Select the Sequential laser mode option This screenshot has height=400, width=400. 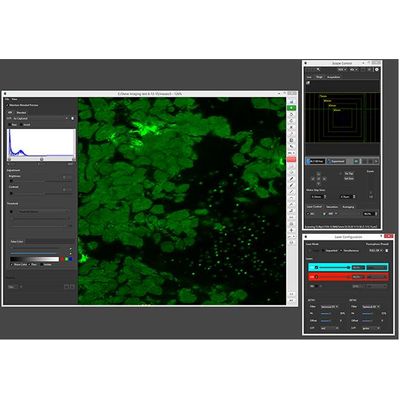tap(330, 250)
